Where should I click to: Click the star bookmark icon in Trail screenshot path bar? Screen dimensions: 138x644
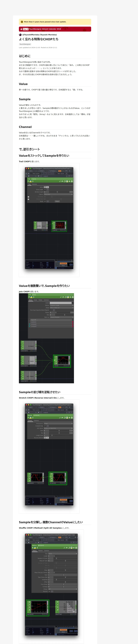pyautogui.click(x=38, y=176)
